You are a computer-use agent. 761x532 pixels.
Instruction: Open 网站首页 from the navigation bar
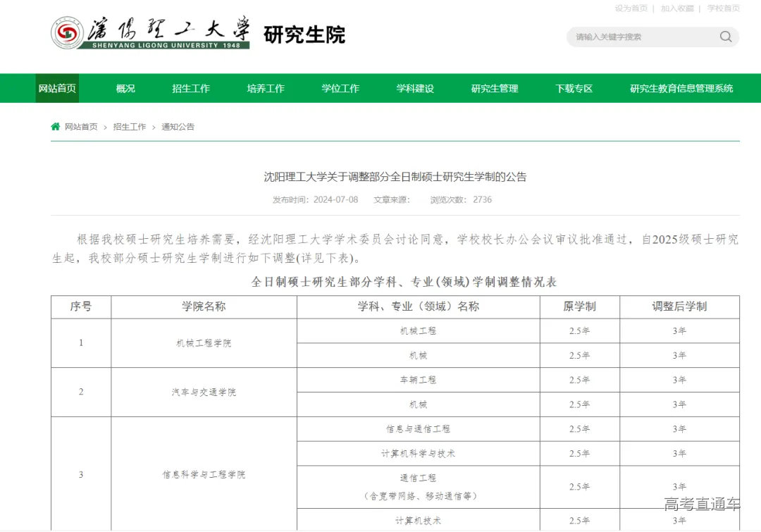tap(56, 88)
